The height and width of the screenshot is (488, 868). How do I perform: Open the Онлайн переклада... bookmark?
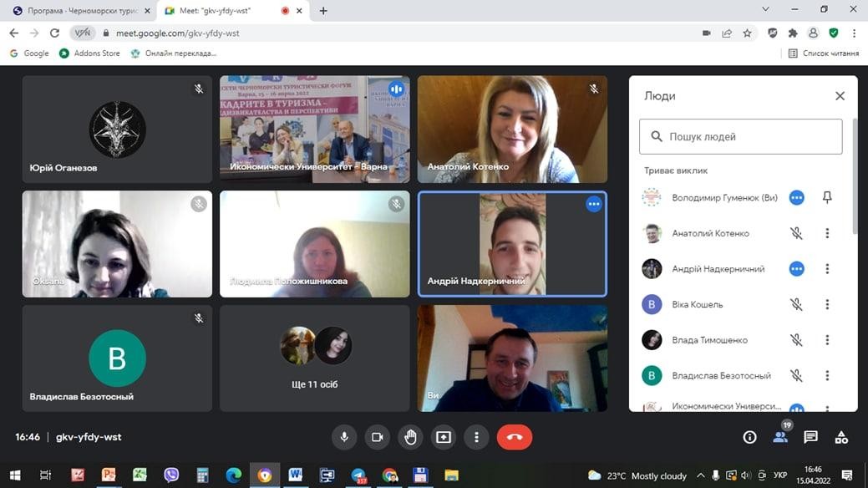[174, 53]
